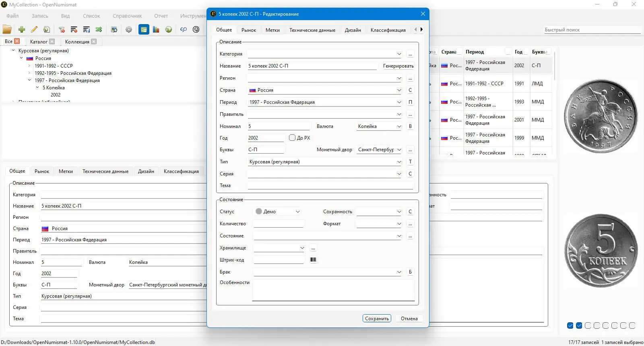Open the Файл menu
644x346 pixels.
(x=12, y=16)
